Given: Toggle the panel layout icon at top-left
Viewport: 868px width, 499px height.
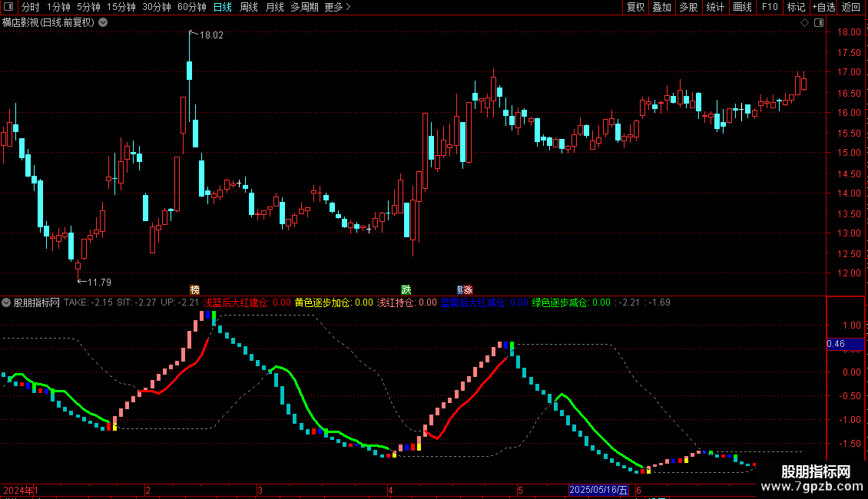Looking at the screenshot, I should coord(8,7).
